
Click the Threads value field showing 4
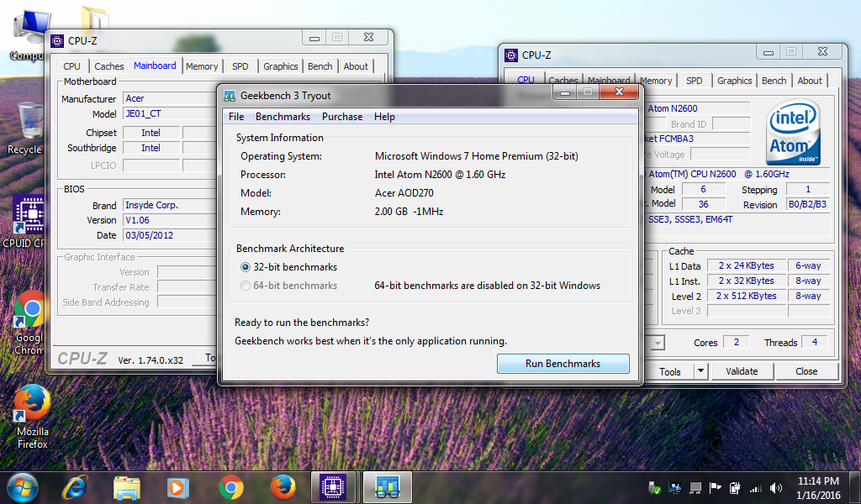coord(814,342)
